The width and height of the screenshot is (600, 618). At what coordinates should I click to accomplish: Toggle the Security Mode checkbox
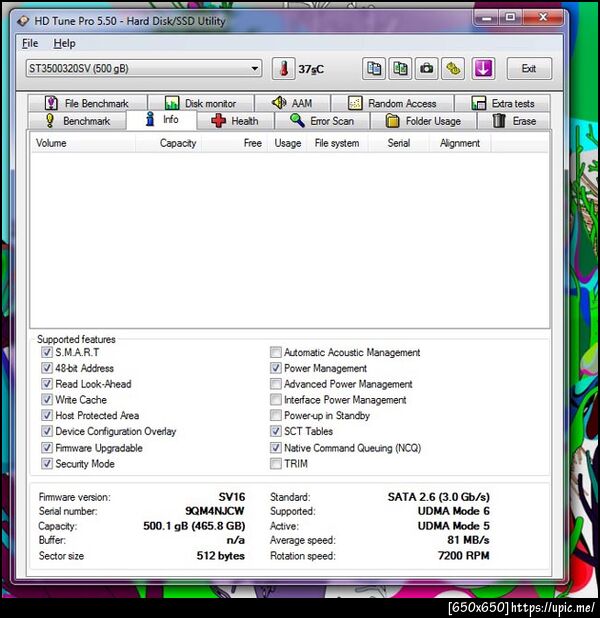(47, 464)
